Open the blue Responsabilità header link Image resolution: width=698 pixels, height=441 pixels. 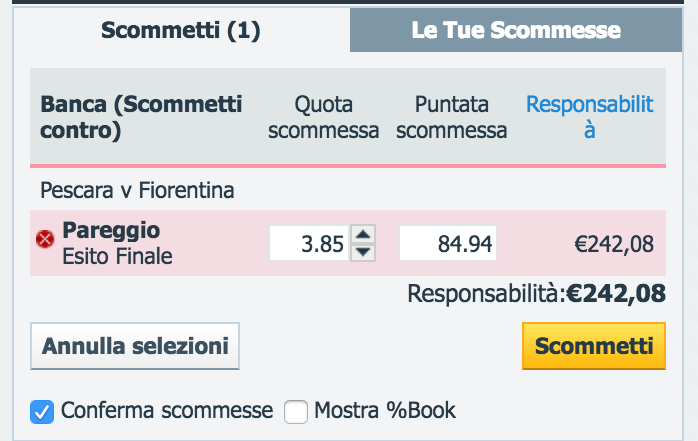(x=589, y=117)
